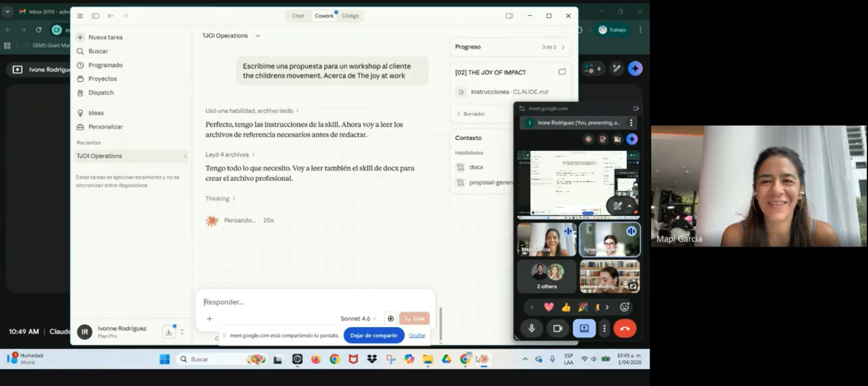Image resolution: width=868 pixels, height=386 pixels.
Task: Send thumbs up reaction in Meet
Action: [x=566, y=307]
